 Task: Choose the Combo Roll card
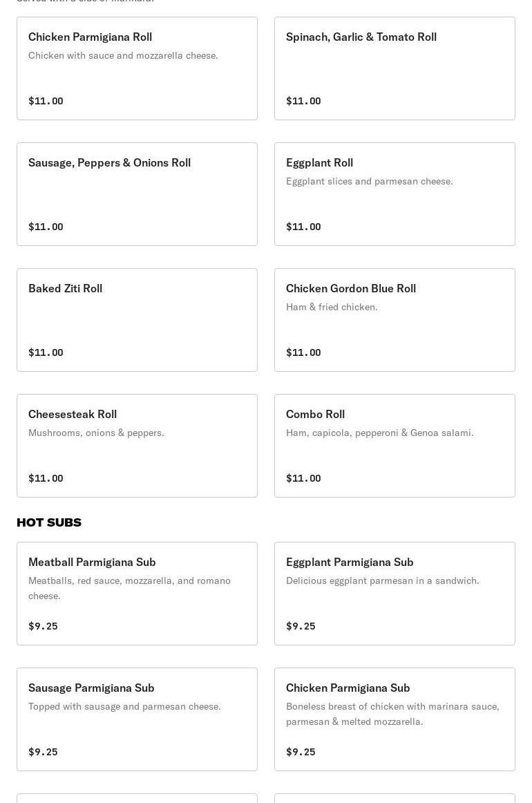click(395, 446)
